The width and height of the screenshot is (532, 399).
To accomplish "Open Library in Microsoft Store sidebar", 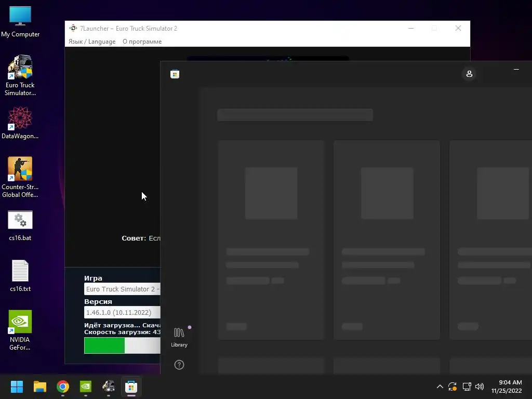I will pos(179,338).
